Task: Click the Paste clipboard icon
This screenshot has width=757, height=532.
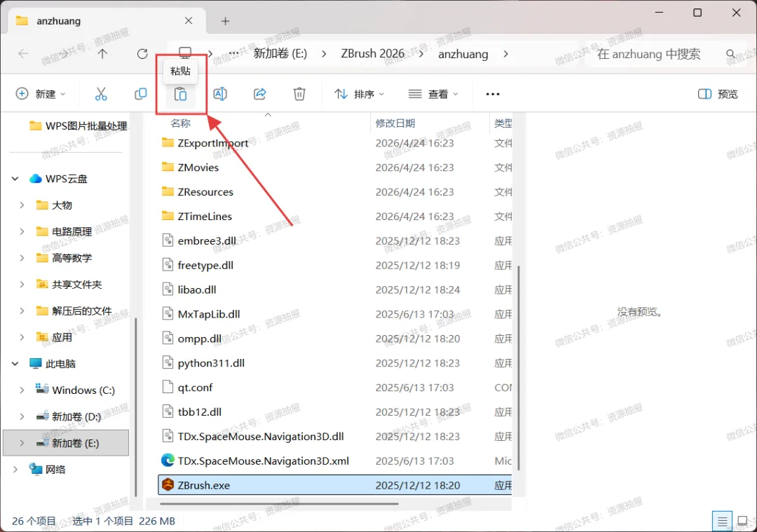Action: 180,94
